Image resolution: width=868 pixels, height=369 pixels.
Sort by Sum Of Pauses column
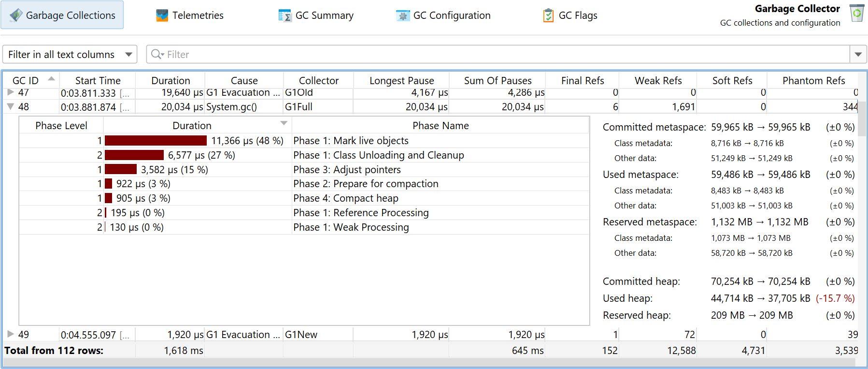pos(498,80)
